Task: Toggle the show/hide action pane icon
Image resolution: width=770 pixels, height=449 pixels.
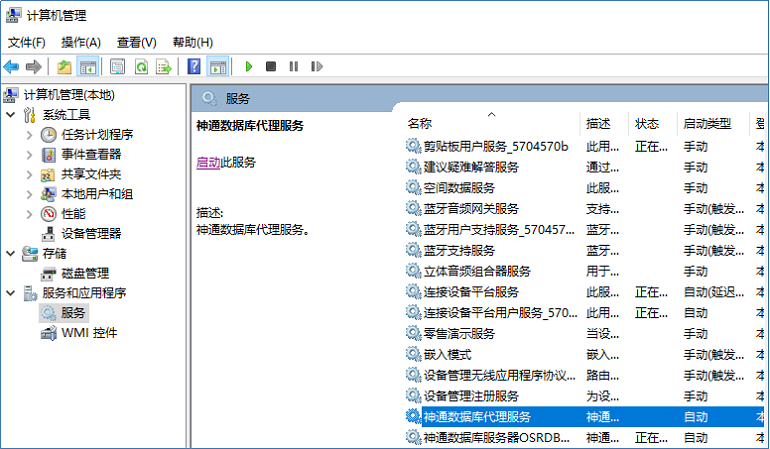Action: [218, 67]
